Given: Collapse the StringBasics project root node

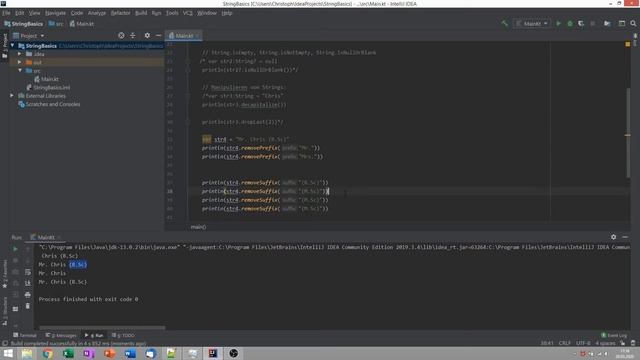Looking at the screenshot, I should pos(12,46).
